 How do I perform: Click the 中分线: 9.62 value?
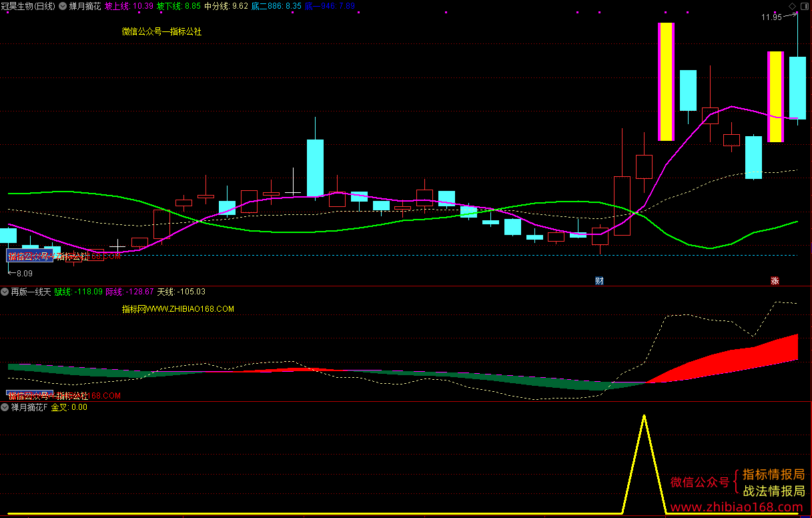pyautogui.click(x=226, y=6)
